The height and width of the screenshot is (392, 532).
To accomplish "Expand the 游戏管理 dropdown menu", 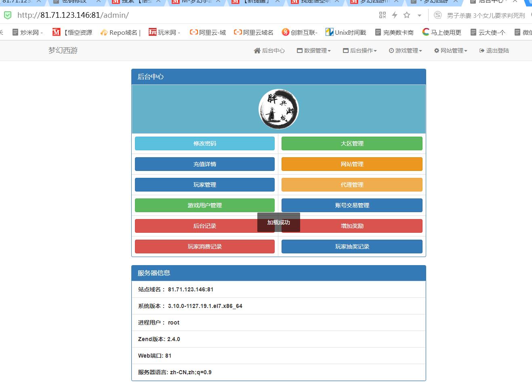I will [x=405, y=51].
